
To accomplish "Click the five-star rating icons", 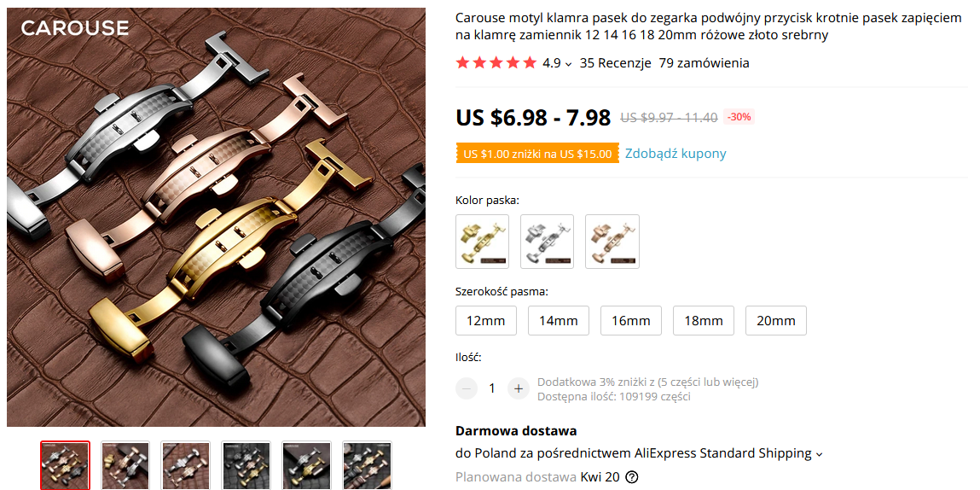I will coord(496,62).
